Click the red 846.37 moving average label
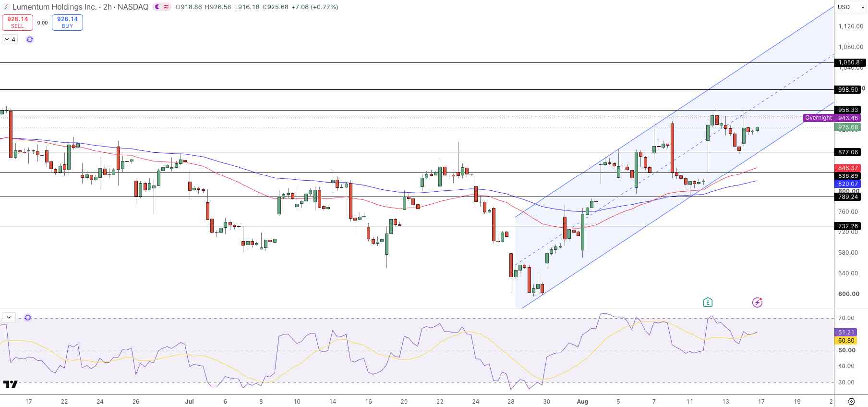This screenshot has width=868, height=407. click(848, 168)
